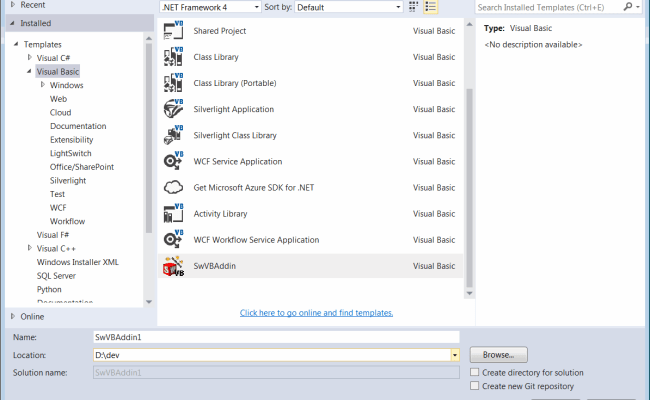Click the template list scroll down arrow

tap(469, 293)
